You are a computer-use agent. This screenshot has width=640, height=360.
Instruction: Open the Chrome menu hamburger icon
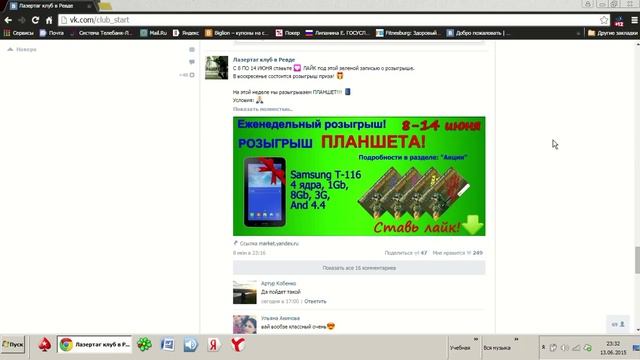click(x=634, y=20)
